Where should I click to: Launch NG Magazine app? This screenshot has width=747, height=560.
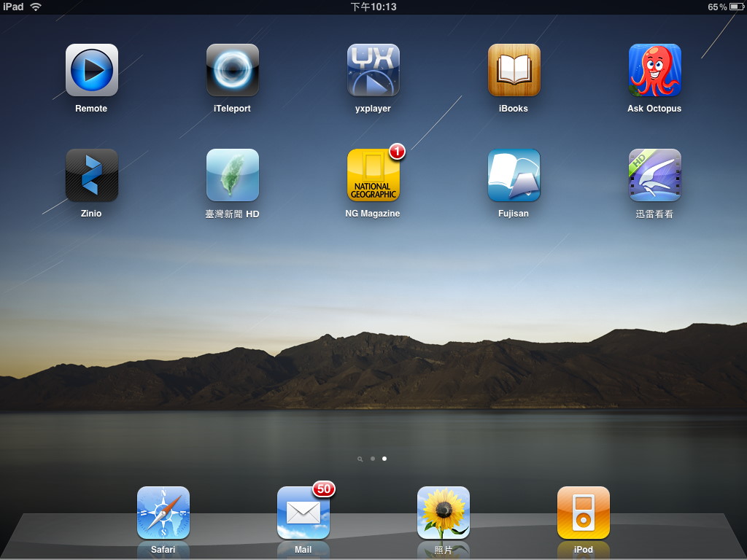[x=373, y=175]
